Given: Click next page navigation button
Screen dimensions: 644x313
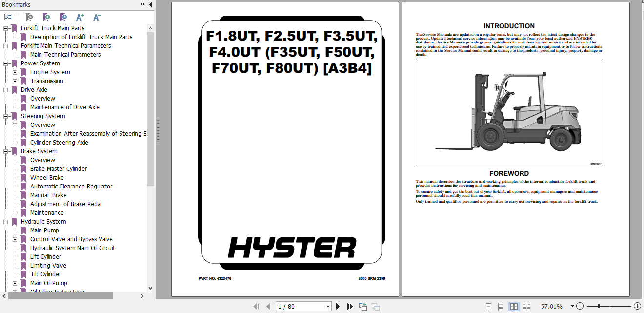Looking at the screenshot, I should point(338,306).
